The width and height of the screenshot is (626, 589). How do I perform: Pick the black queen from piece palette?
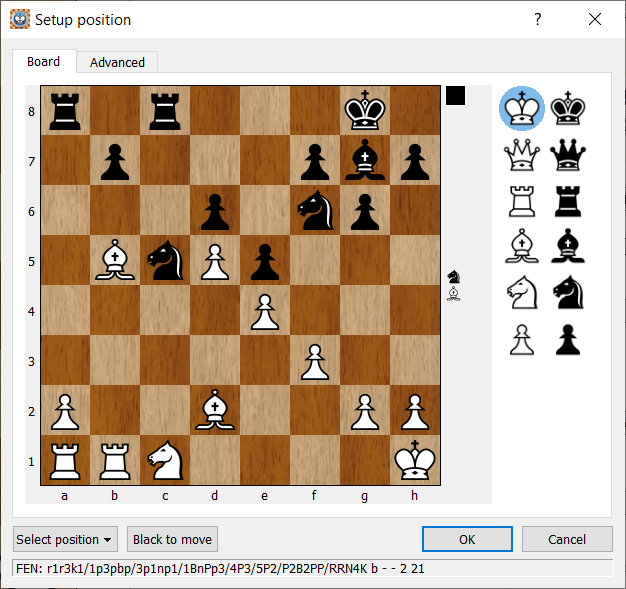click(568, 155)
